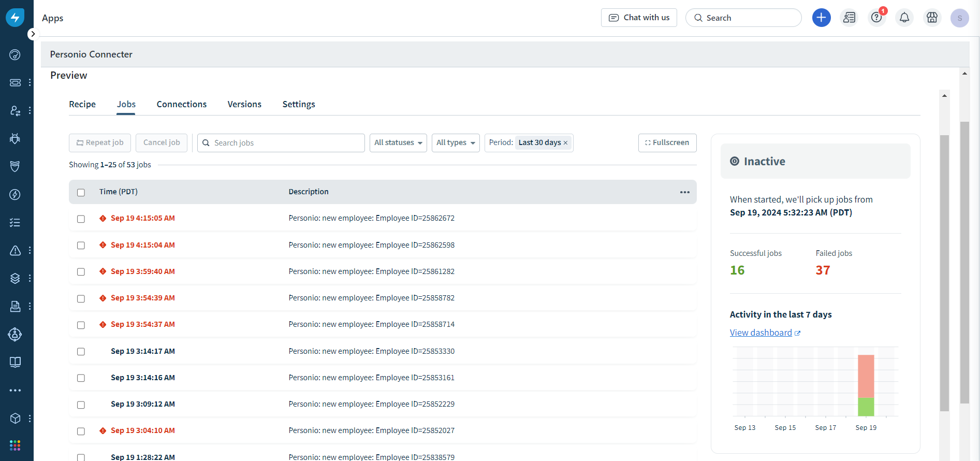980x461 pixels.
Task: Switch to the Recipe tab
Action: [x=82, y=104]
